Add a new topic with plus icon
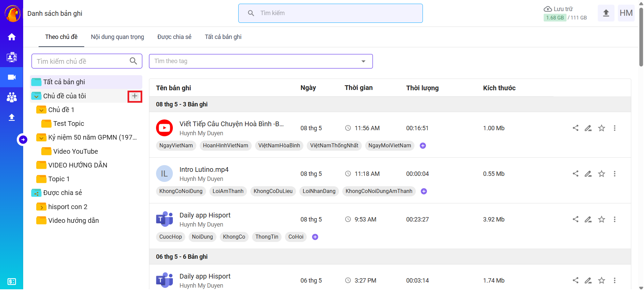This screenshot has width=644, height=295. tap(135, 96)
